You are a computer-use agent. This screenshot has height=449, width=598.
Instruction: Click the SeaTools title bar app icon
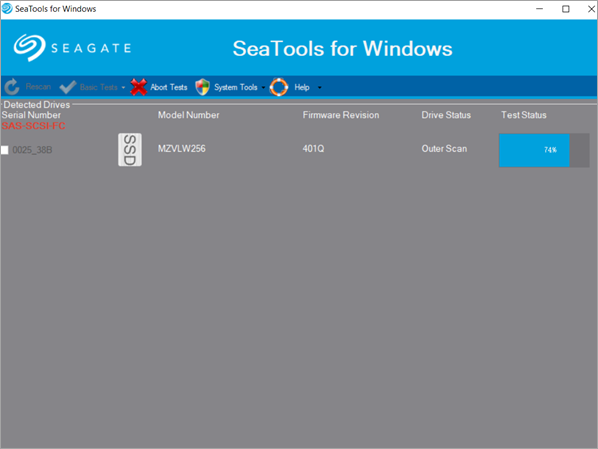point(7,8)
